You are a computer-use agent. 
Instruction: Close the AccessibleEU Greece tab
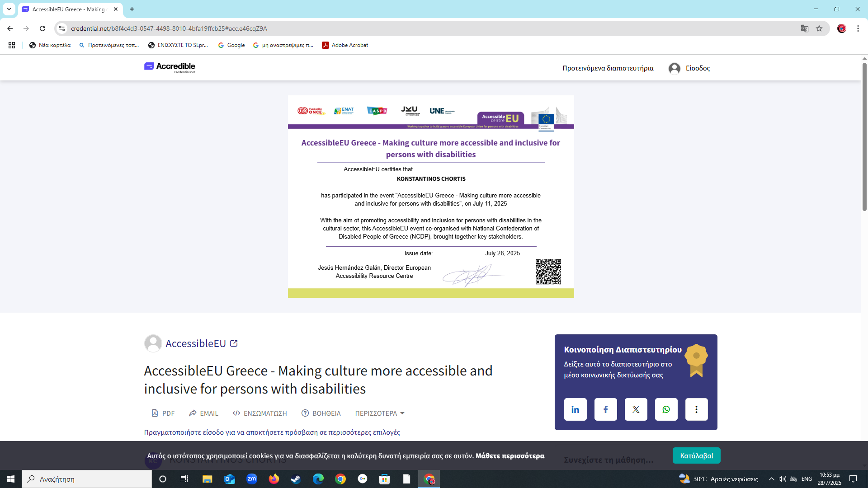116,9
